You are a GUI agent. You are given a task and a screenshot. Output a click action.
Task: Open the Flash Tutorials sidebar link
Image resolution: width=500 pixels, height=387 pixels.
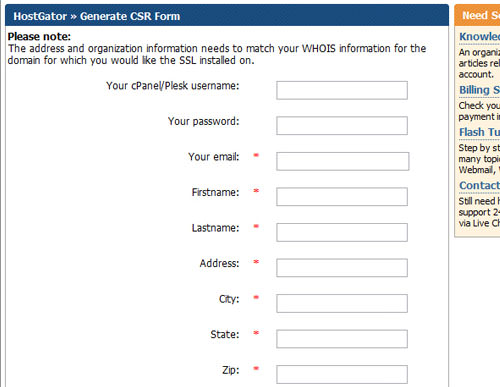[479, 132]
